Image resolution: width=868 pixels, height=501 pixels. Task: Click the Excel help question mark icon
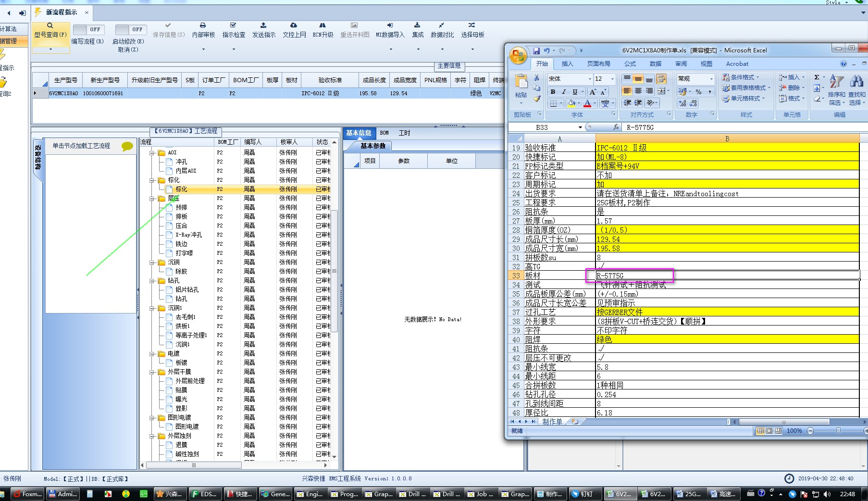click(x=843, y=63)
